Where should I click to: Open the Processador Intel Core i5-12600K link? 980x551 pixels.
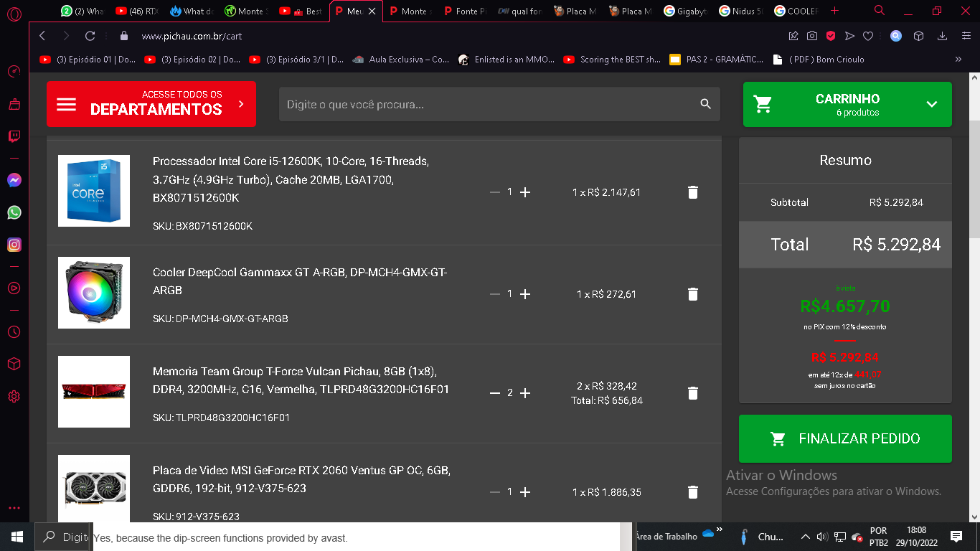pos(291,179)
